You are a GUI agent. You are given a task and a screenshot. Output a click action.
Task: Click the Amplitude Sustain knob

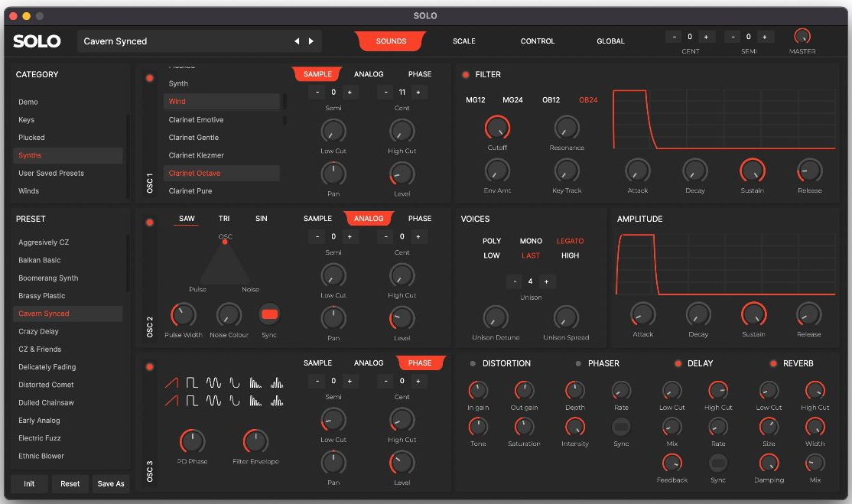753,314
